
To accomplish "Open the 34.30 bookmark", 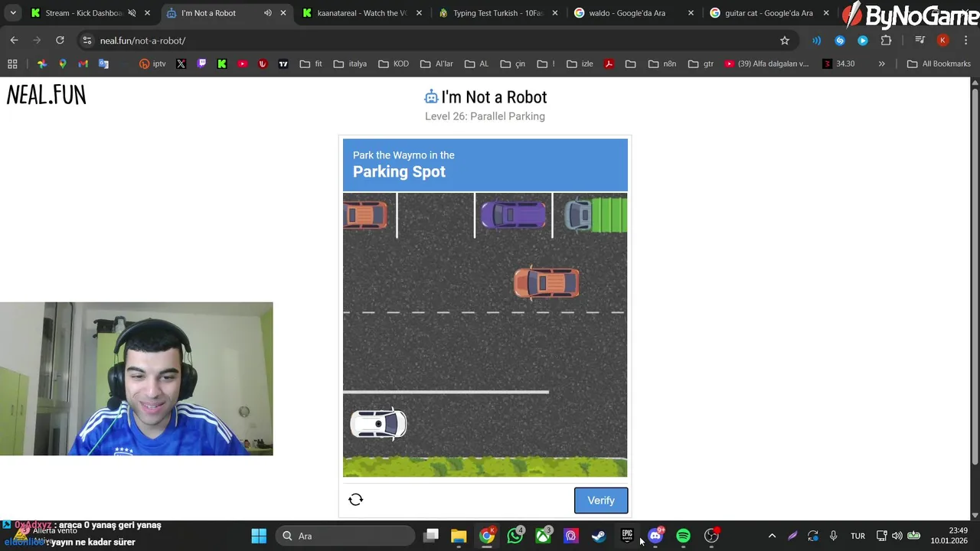I will (x=838, y=64).
